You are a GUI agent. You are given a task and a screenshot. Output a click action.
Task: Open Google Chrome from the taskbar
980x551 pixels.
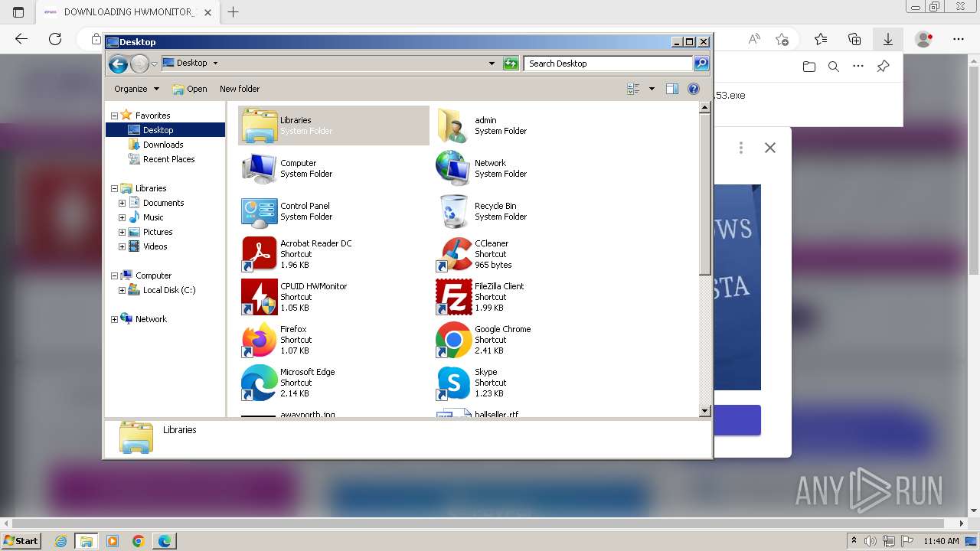click(139, 541)
